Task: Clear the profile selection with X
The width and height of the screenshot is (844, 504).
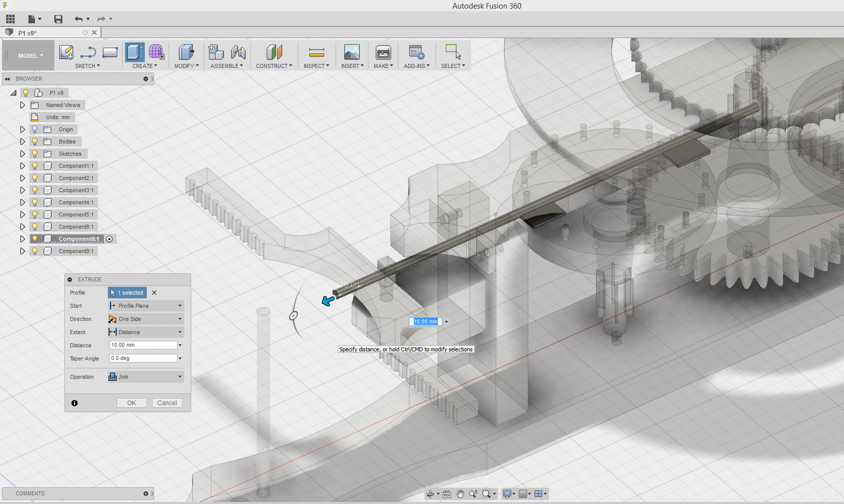Action: (154, 293)
